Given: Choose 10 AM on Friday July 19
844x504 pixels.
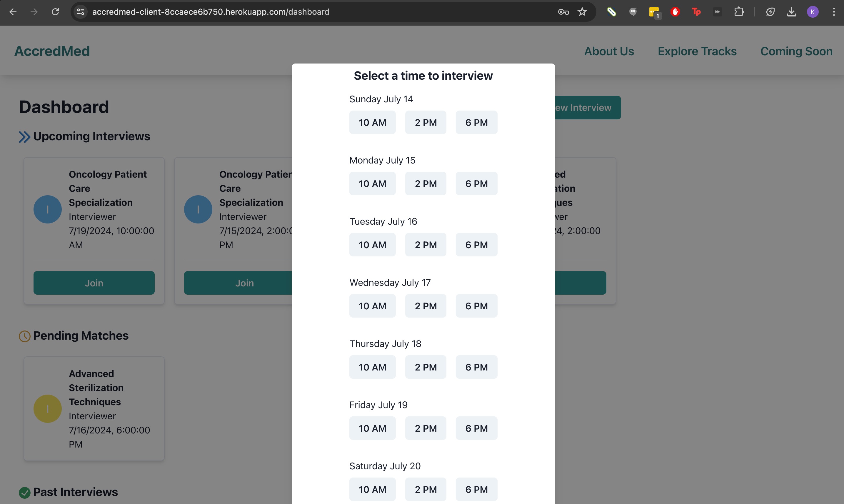Looking at the screenshot, I should click(372, 428).
